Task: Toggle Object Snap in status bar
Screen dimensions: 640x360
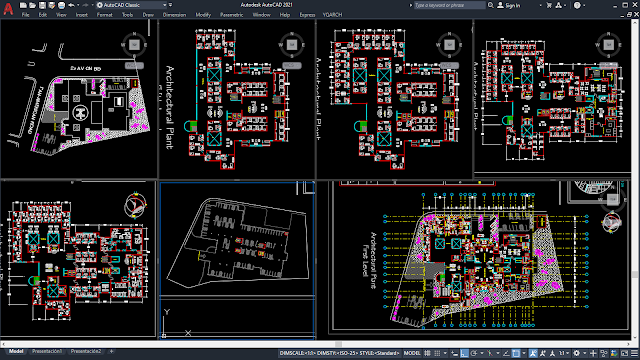Action: point(516,353)
